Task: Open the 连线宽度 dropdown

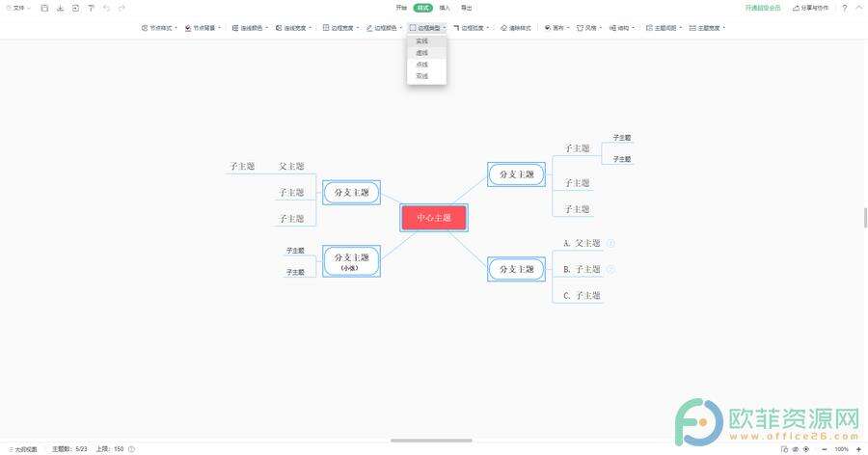Action: click(x=294, y=28)
